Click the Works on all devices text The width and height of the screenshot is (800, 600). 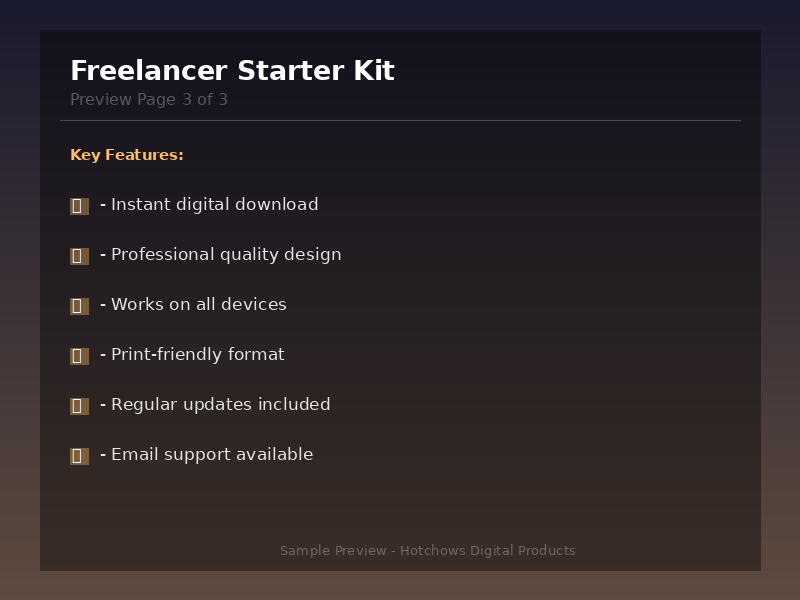pyautogui.click(x=198, y=305)
